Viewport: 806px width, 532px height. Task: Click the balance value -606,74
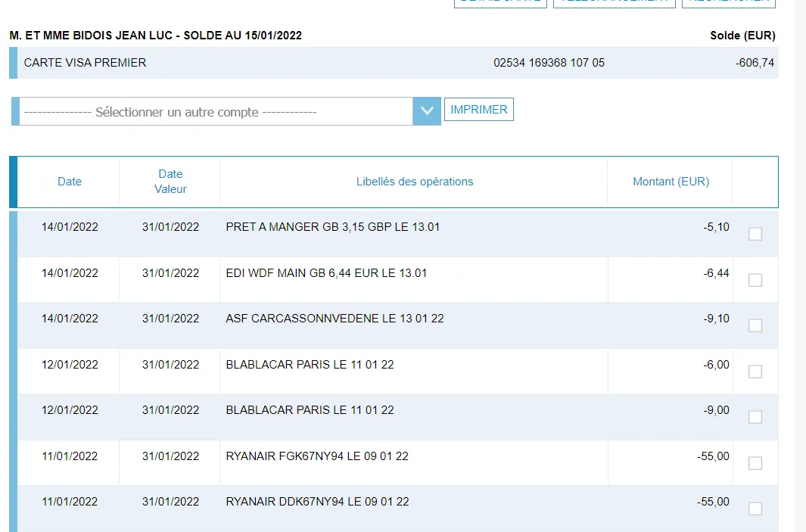click(x=755, y=63)
